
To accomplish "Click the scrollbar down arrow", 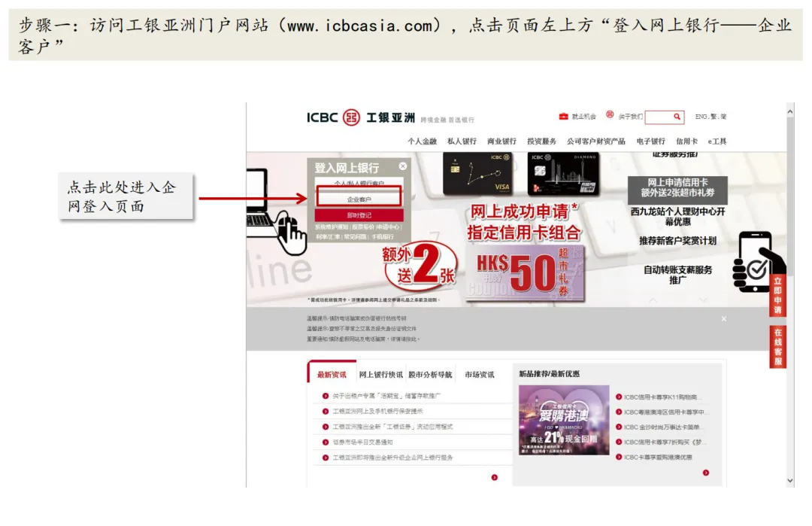I will click(x=789, y=480).
